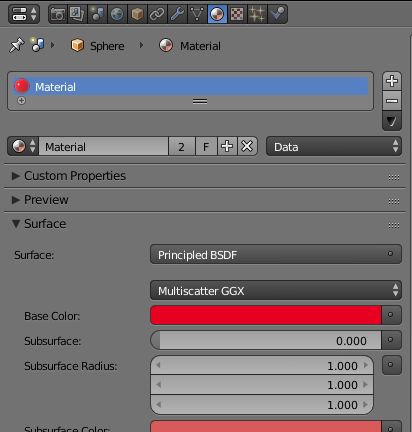The width and height of the screenshot is (412, 432).
Task: Create a new material with the plus icon
Action: [227, 146]
